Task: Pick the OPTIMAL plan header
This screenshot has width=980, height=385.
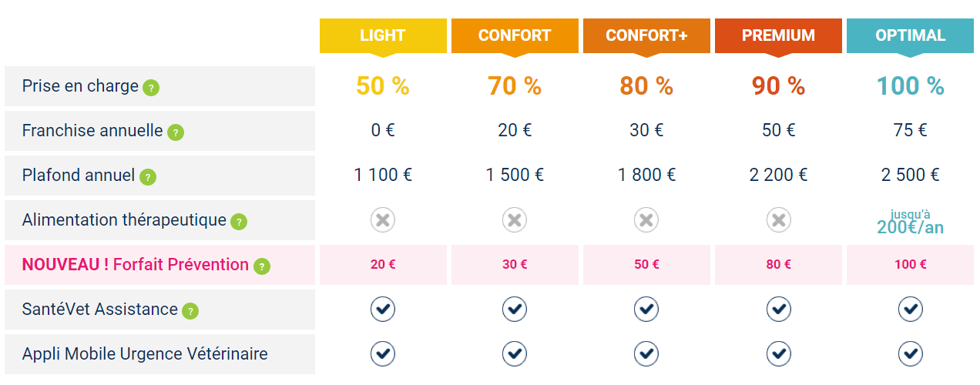Action: point(911,36)
